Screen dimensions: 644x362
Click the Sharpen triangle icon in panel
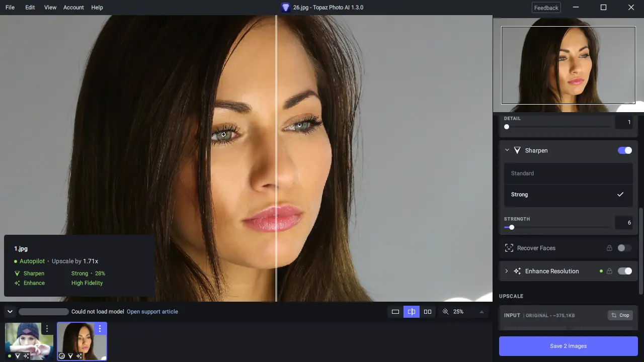coord(517,150)
